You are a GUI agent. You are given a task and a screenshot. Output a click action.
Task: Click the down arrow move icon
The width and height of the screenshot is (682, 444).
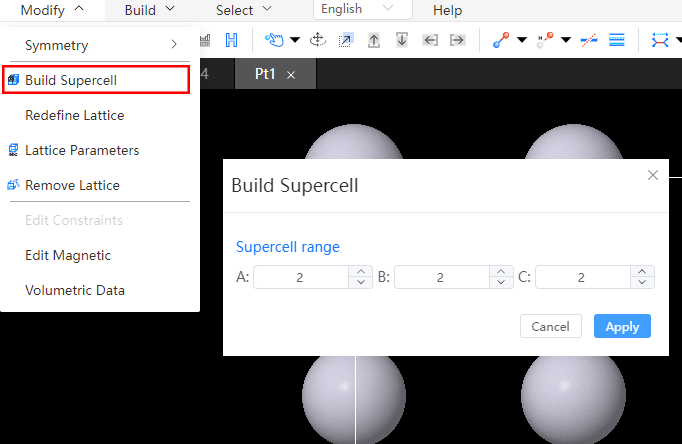tap(402, 40)
